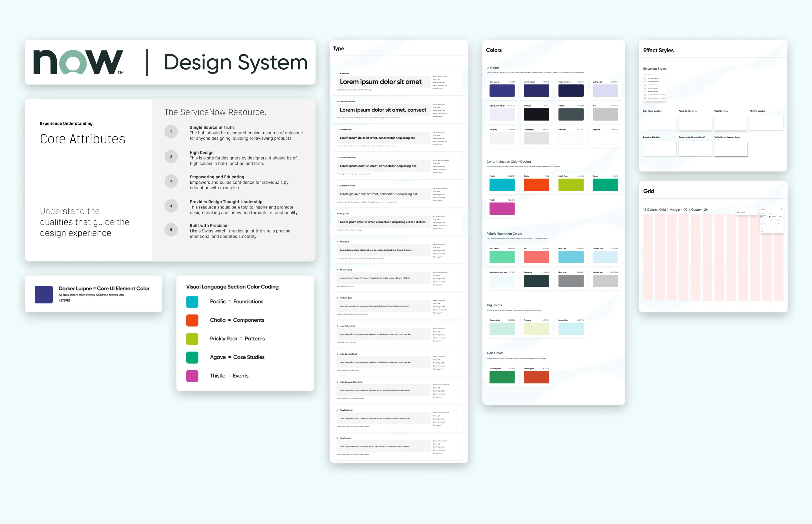This screenshot has width=812, height=524.
Task: Click the Alert Bar Elevation icon in effect styles list
Action: (x=645, y=88)
